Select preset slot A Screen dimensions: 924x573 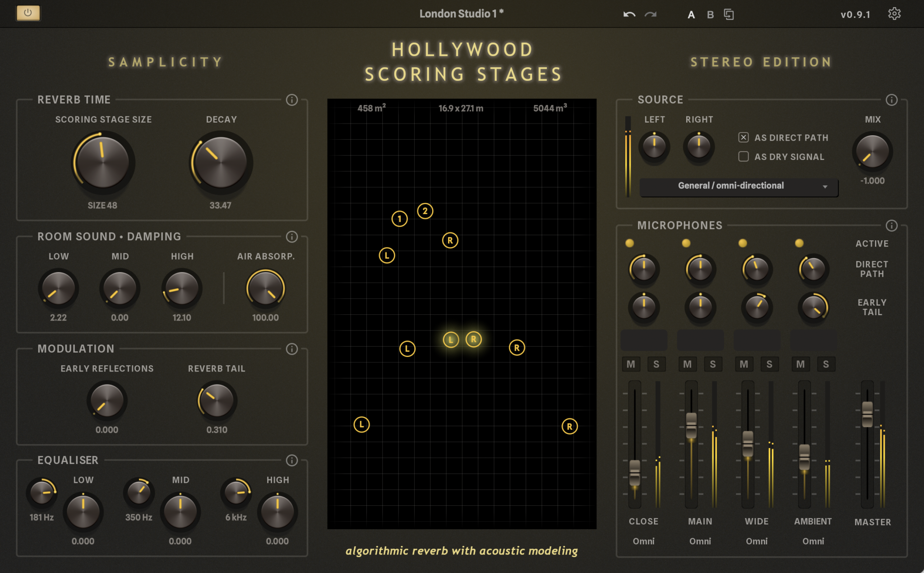tap(691, 14)
